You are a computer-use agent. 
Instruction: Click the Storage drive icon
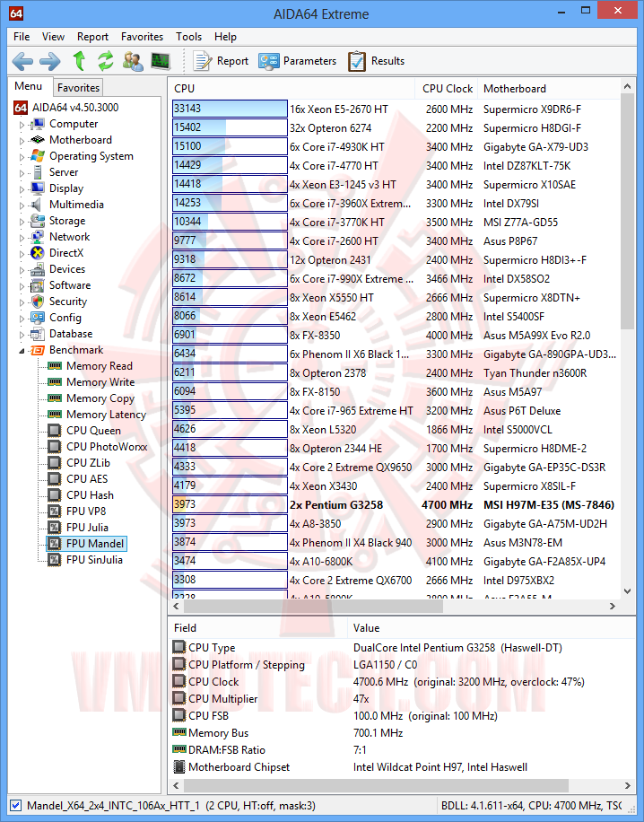pos(37,221)
